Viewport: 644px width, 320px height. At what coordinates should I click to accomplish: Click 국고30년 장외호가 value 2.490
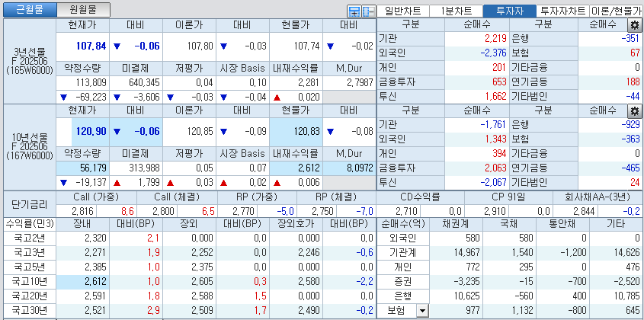point(309,310)
